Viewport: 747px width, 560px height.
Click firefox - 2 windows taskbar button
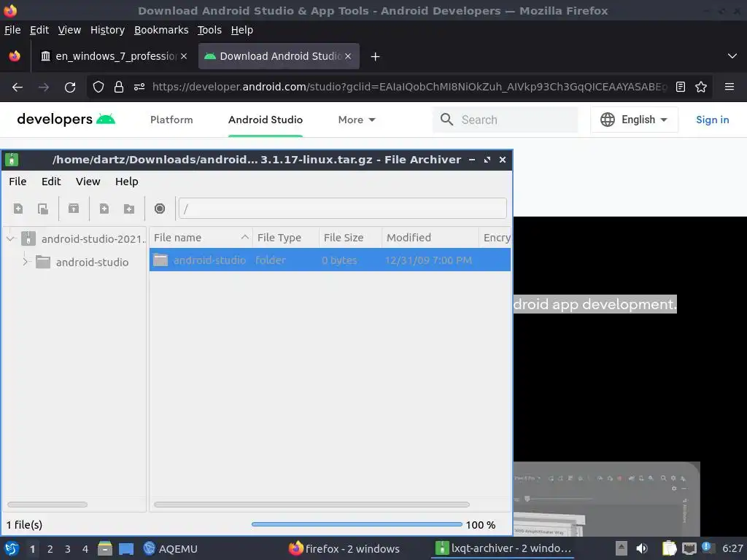click(344, 549)
